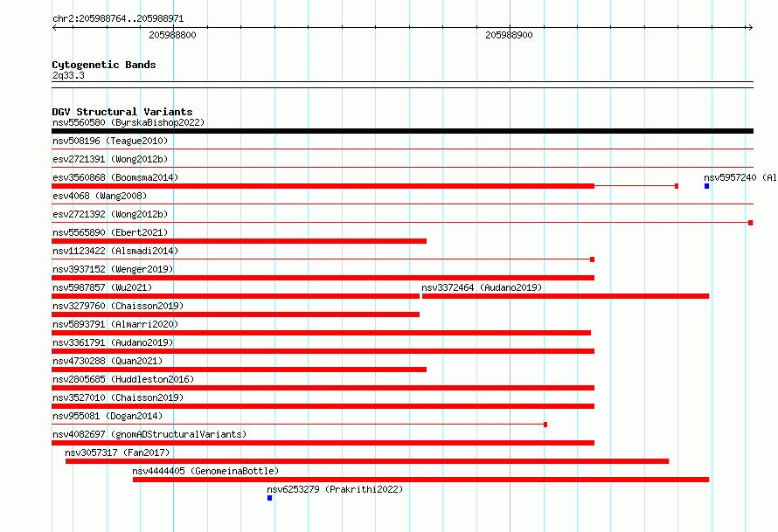Click the blue nsv6253279 variant marker

(x=269, y=498)
